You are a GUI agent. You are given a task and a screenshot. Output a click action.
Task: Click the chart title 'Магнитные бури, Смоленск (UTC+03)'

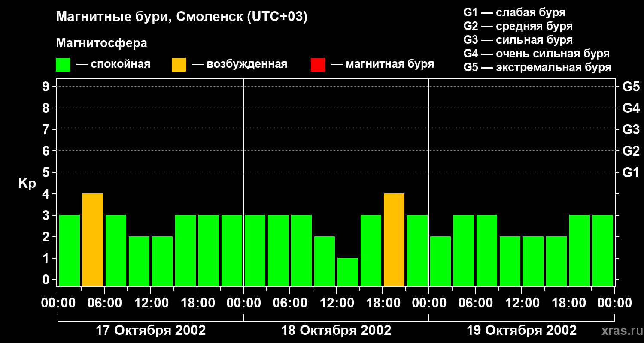tap(182, 17)
